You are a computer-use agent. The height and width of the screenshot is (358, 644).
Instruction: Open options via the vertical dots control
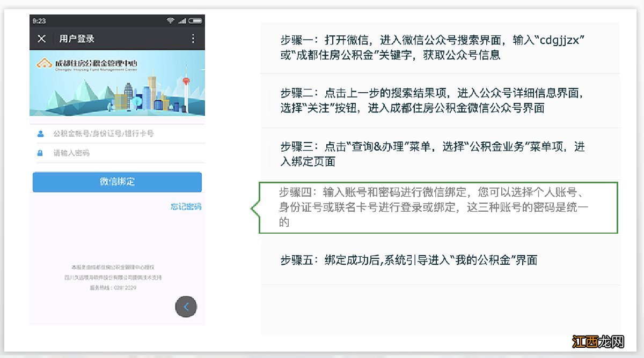(x=194, y=38)
